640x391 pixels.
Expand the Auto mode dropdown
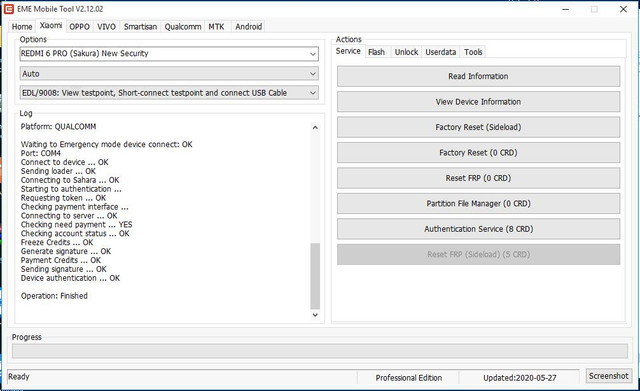(x=169, y=74)
